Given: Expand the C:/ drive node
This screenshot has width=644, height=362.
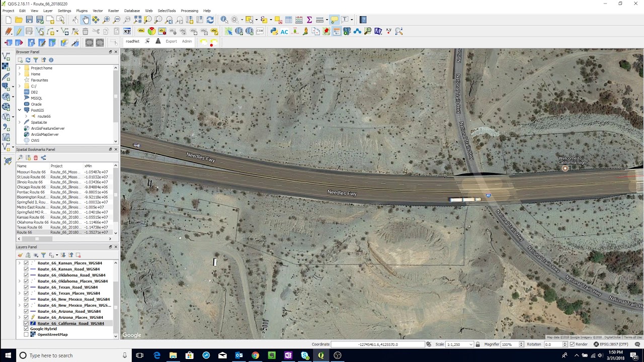Looking at the screenshot, I should coord(19,86).
